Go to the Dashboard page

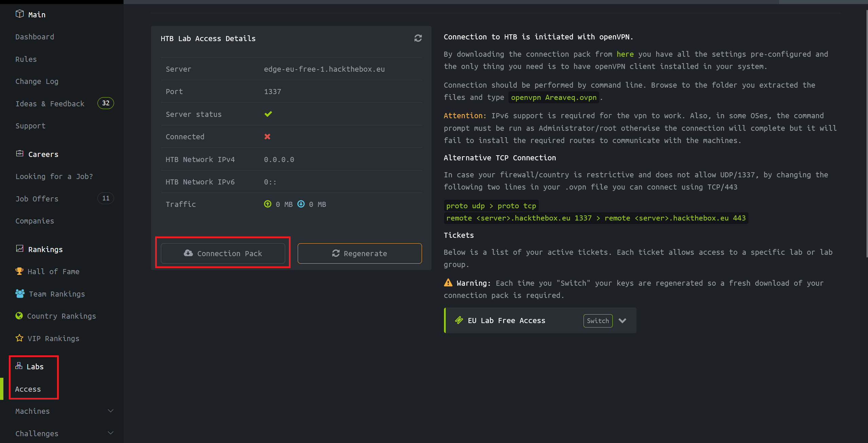[35, 37]
